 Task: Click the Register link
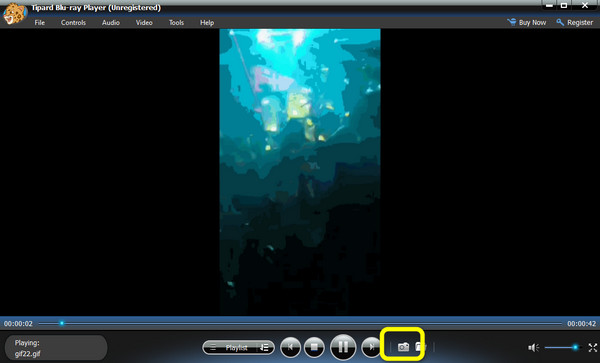click(575, 23)
